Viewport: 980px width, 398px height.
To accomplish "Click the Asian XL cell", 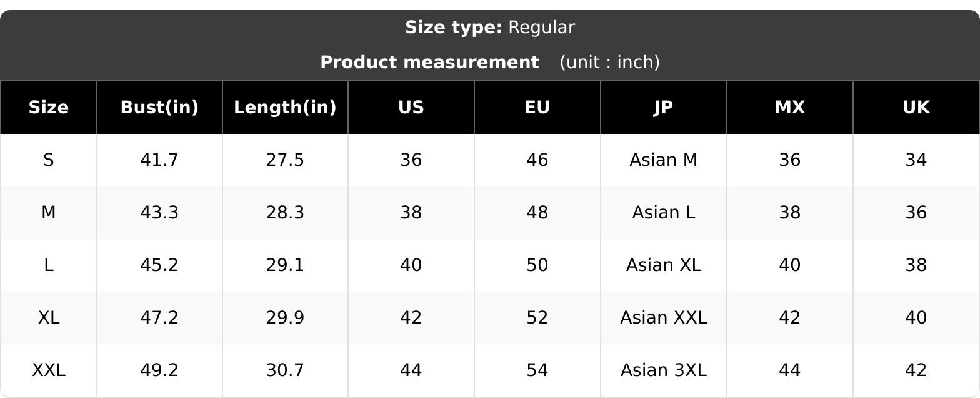I will click(664, 265).
